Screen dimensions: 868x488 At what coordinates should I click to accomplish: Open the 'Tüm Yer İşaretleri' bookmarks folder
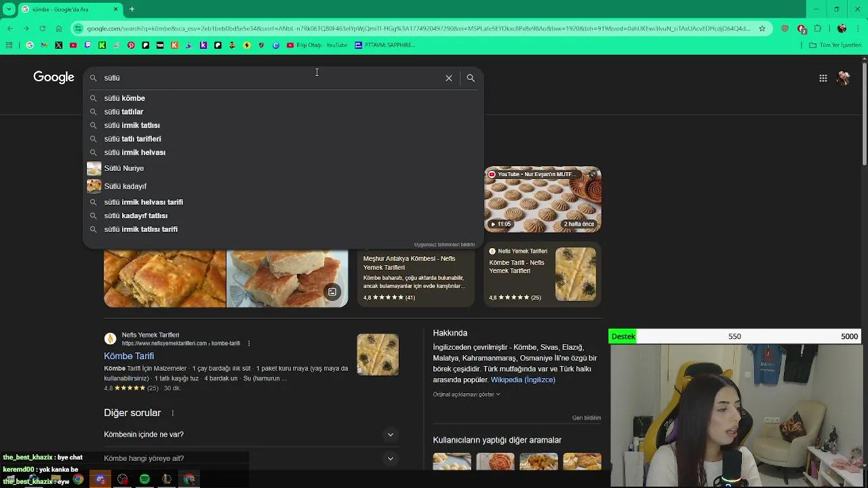pyautogui.click(x=835, y=45)
